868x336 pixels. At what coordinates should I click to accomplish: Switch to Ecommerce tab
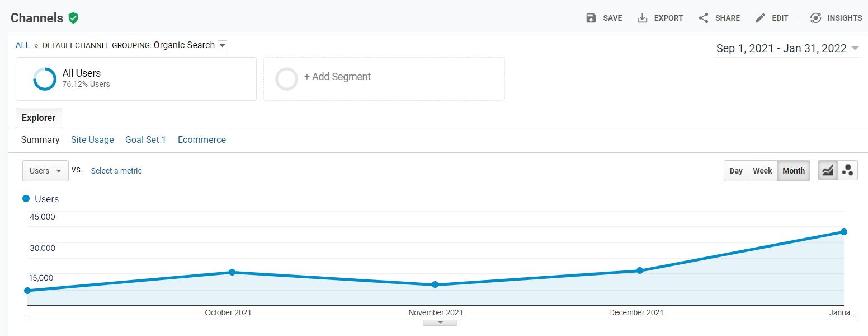point(202,139)
